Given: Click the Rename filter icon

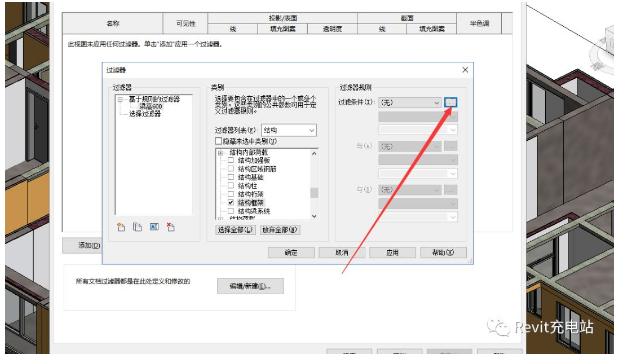Looking at the screenshot, I should click(154, 227).
